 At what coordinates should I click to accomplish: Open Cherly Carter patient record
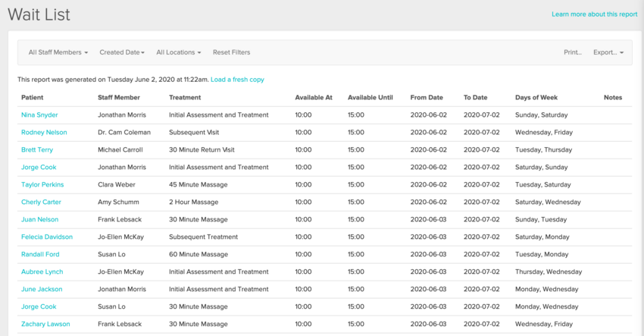[41, 203]
